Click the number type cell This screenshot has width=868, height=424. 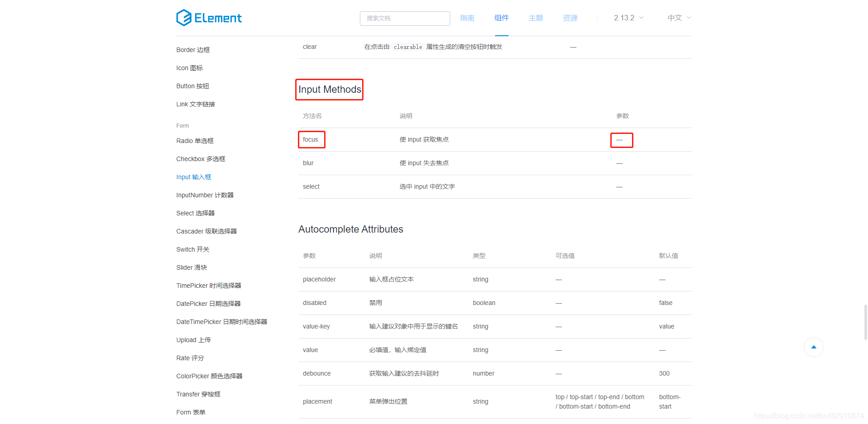[x=484, y=373]
